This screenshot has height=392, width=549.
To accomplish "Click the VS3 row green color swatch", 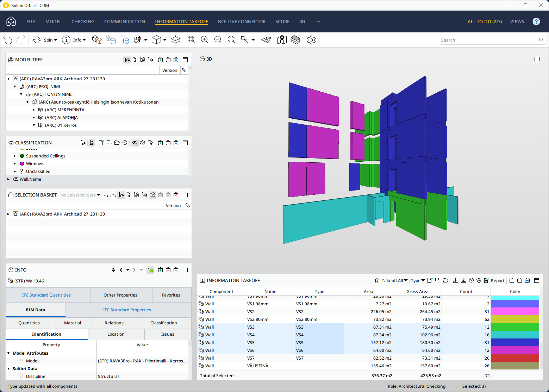I will pos(515,327).
